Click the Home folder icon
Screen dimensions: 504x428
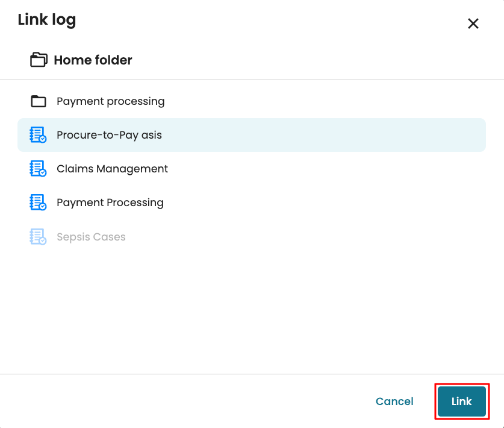(x=39, y=60)
